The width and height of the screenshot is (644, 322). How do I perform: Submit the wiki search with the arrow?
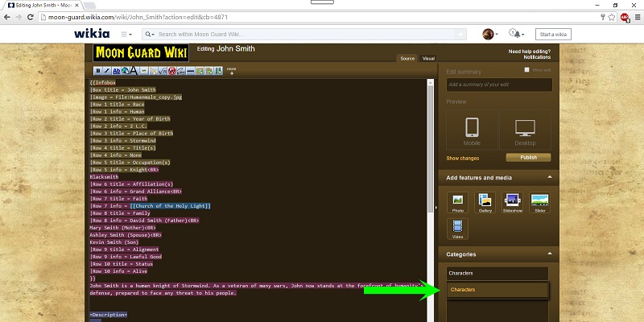[460, 34]
